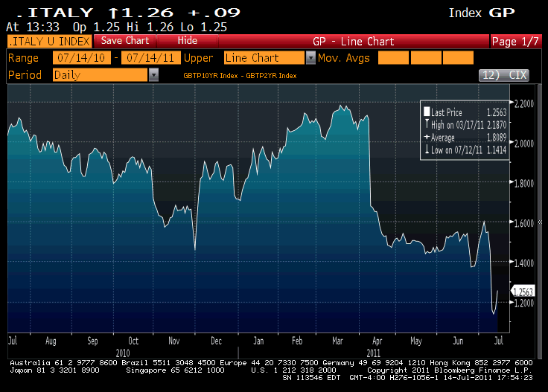This screenshot has width=548, height=392.
Task: Click the 2.2000 y-axis label
Action: coord(523,103)
